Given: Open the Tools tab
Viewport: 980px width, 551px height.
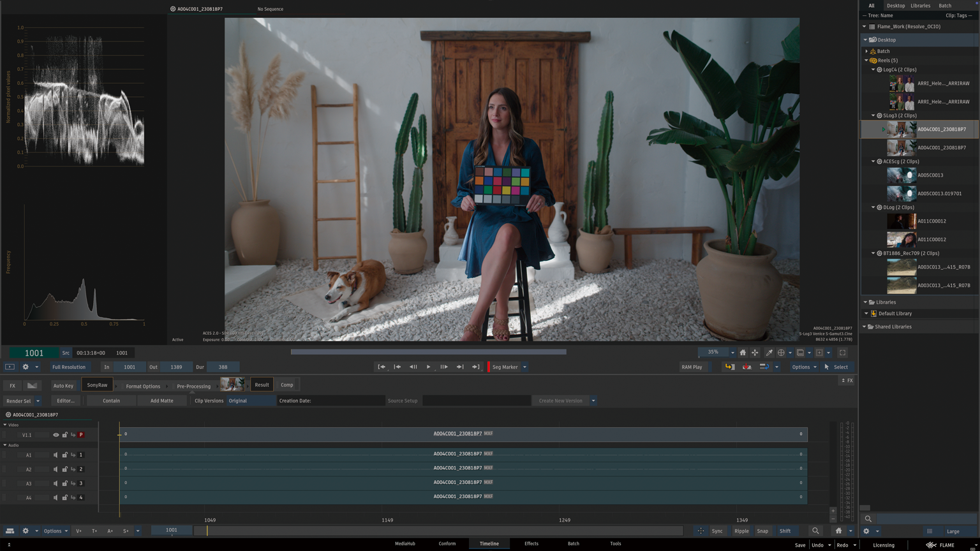Looking at the screenshot, I should click(615, 544).
